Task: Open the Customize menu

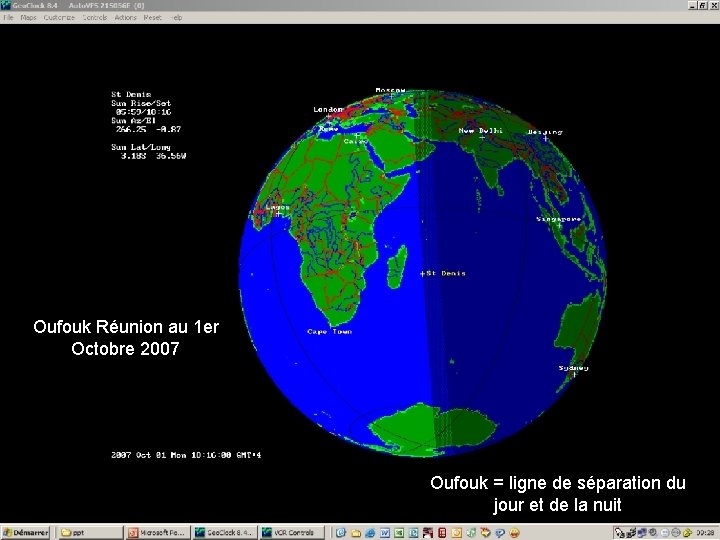Action: pos(59,17)
